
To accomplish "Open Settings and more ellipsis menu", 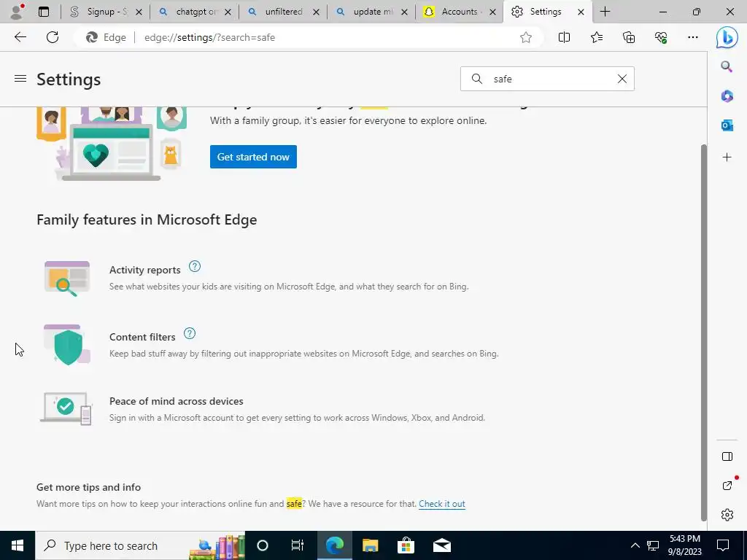I will pos(693,37).
